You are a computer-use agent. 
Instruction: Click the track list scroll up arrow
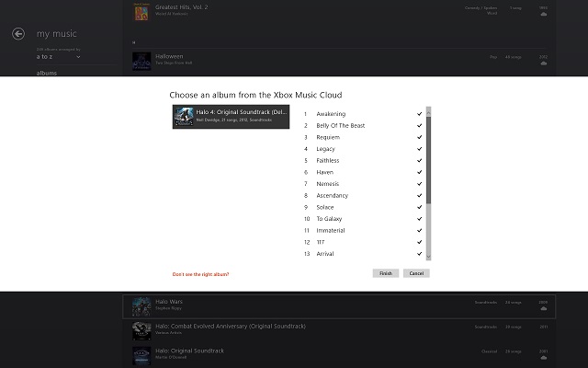coord(429,110)
